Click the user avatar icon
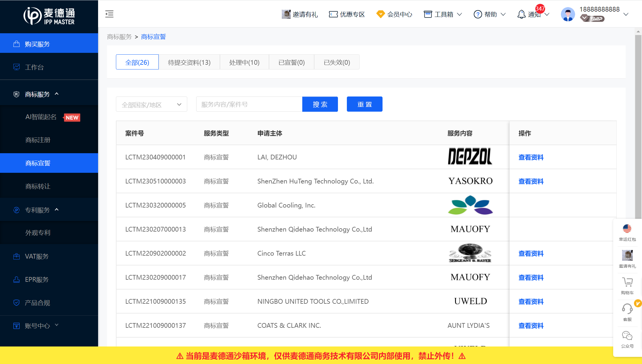Screen dimensions: 642x364 [x=568, y=14]
